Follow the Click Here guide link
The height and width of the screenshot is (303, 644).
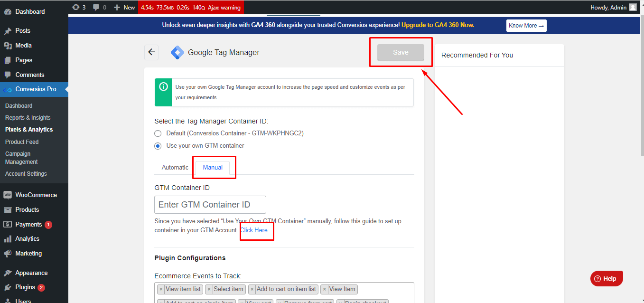[254, 230]
